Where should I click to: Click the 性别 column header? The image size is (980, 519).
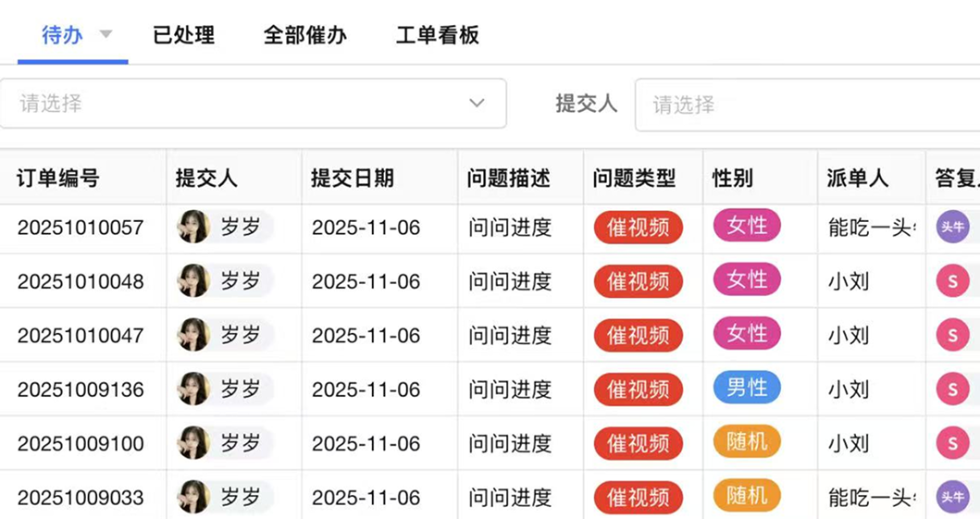coord(733,178)
